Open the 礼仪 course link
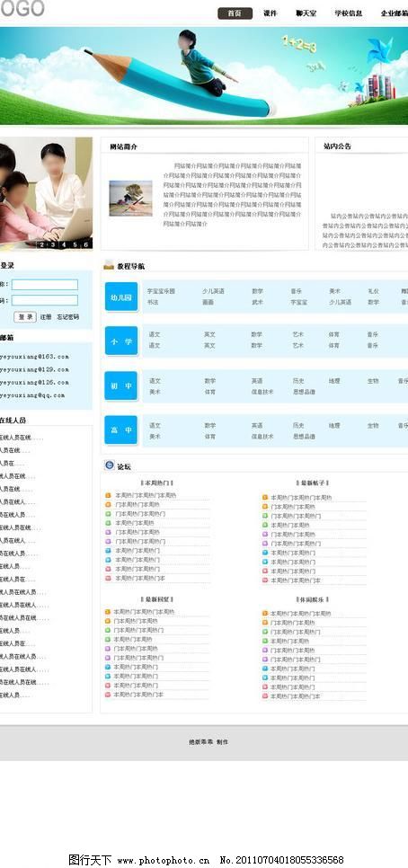Screen dimensions: 408x868 pyautogui.click(x=373, y=291)
